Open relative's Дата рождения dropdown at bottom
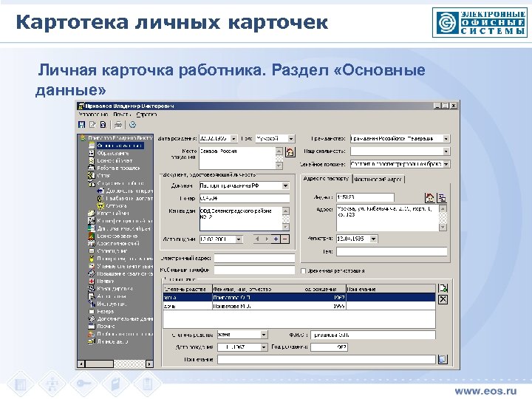532x399 pixels. click(x=264, y=347)
